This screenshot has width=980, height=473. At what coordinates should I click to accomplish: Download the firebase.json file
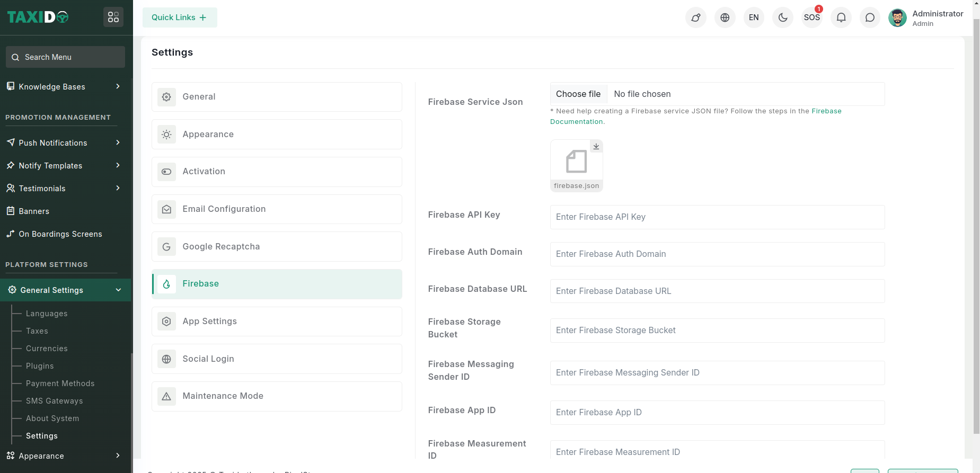pos(596,147)
